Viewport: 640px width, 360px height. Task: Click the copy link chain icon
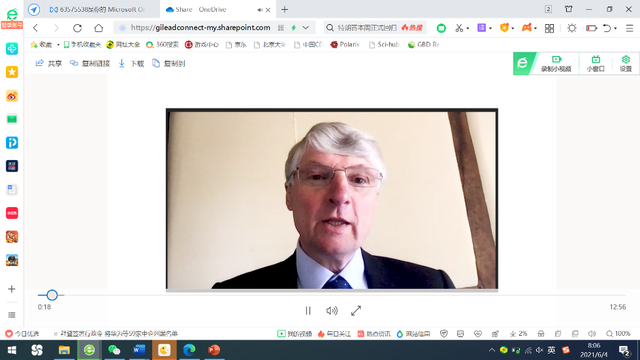click(x=74, y=63)
